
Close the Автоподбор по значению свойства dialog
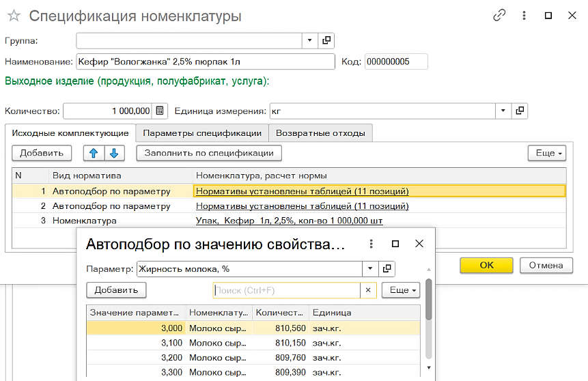[x=419, y=244]
